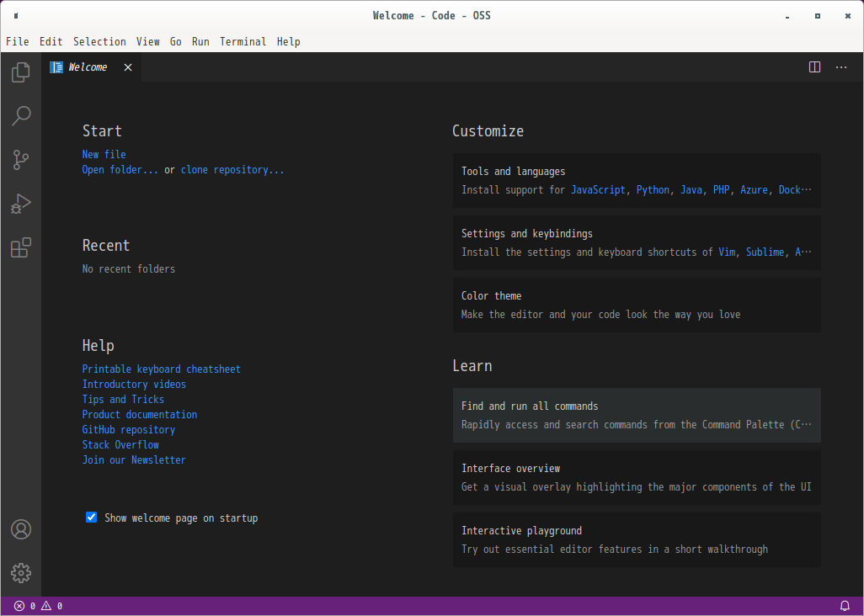864x616 pixels.
Task: Open the Manage gear icon
Action: click(21, 573)
